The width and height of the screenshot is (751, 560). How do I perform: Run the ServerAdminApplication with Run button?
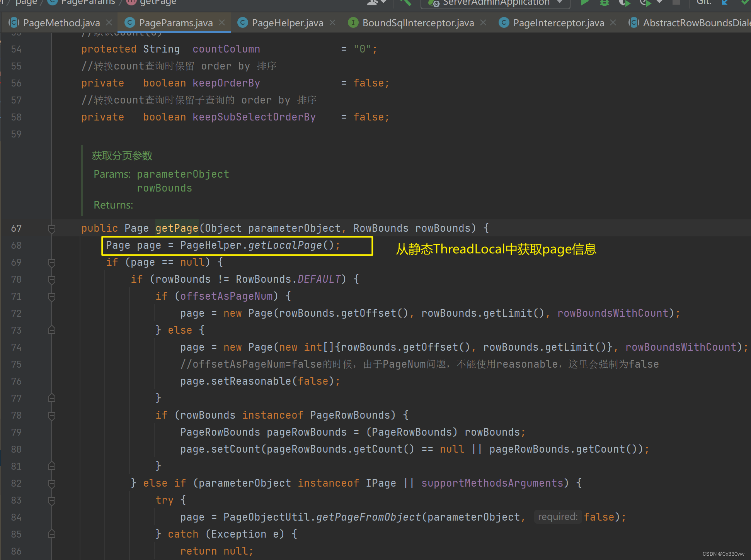(585, 2)
